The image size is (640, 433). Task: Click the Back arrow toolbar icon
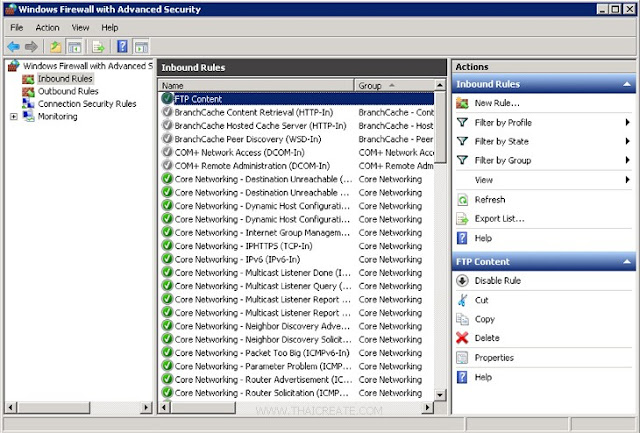click(13, 47)
